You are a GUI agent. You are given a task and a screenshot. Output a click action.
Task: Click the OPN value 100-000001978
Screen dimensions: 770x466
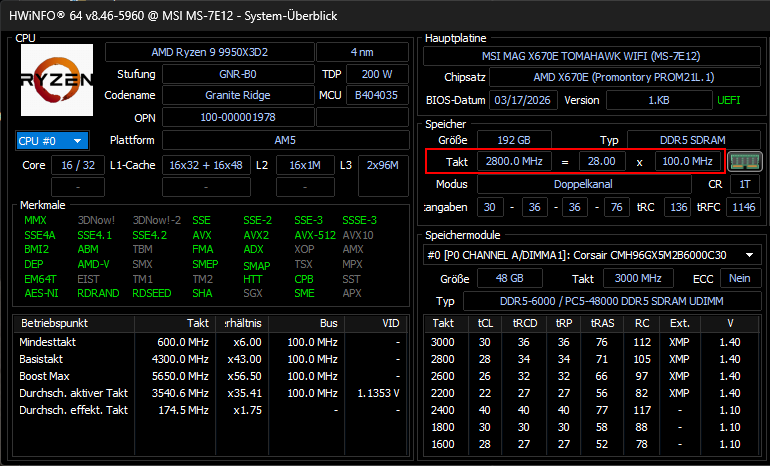point(238,117)
